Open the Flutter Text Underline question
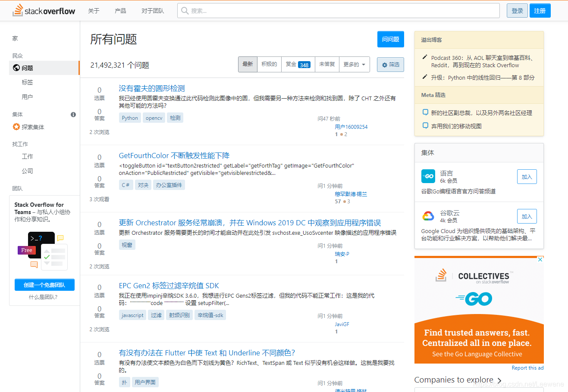Image resolution: width=568 pixels, height=392 pixels. coord(207,353)
